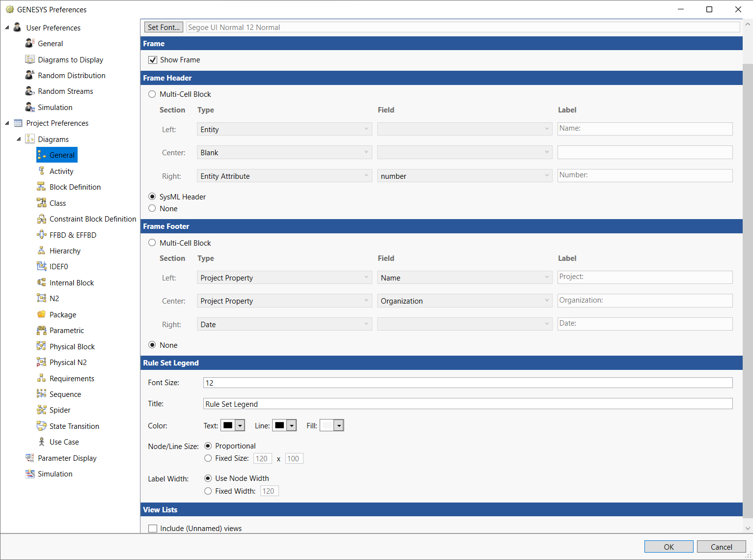
Task: Click the Package folder icon
Action: (42, 314)
